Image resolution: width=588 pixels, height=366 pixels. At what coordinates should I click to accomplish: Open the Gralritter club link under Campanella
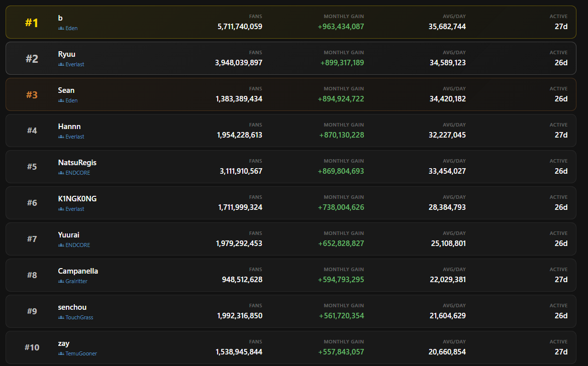click(x=76, y=281)
